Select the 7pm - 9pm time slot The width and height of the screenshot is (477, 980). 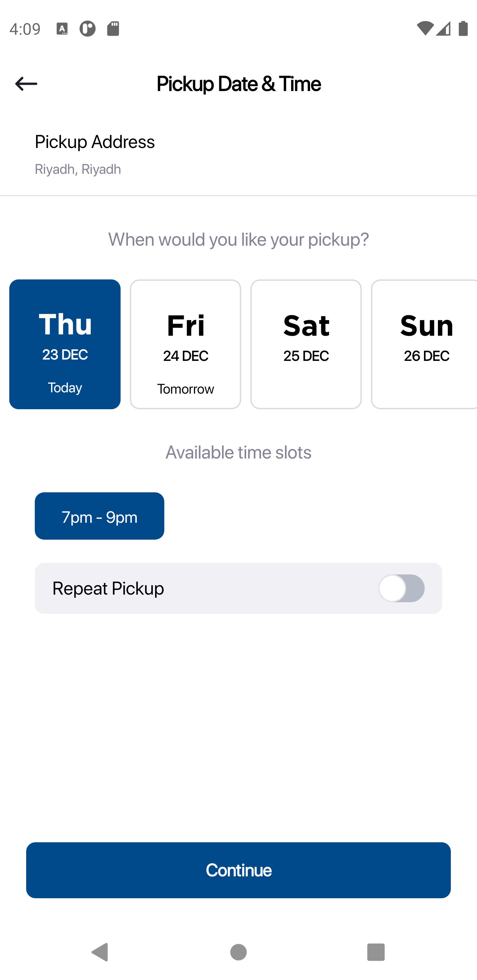(99, 516)
